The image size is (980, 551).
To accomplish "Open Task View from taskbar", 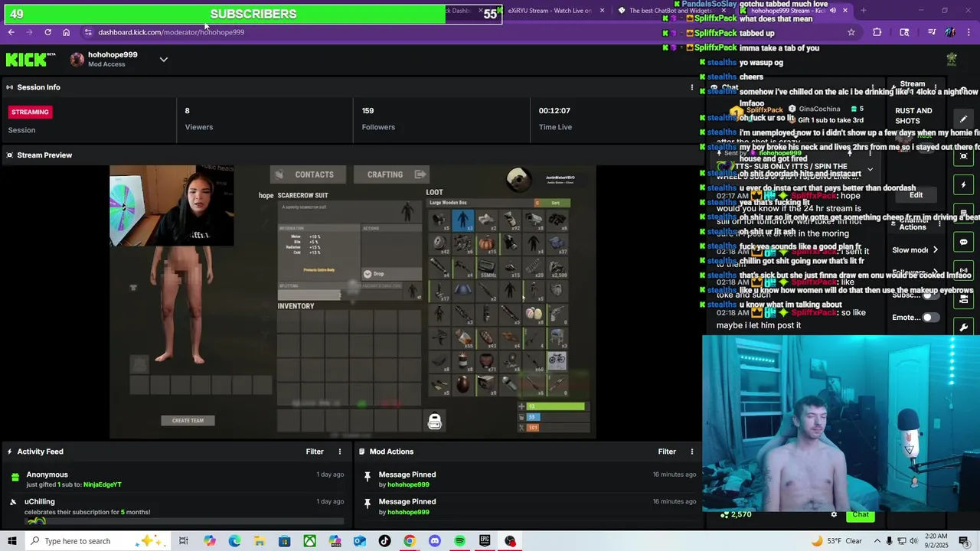I will tap(184, 541).
